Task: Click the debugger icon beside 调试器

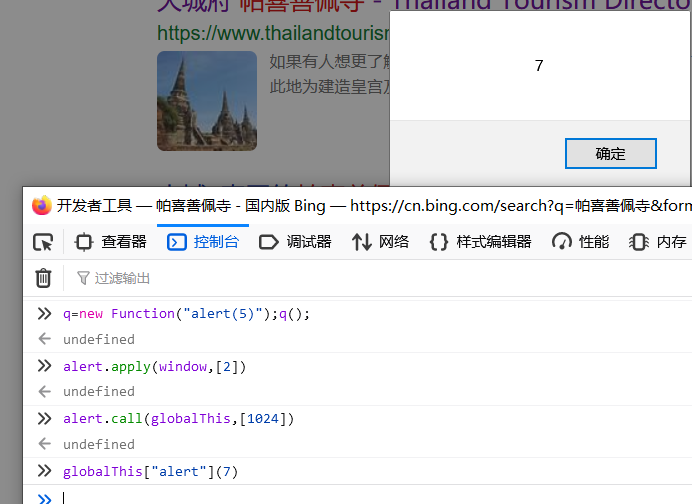Action: coord(269,242)
